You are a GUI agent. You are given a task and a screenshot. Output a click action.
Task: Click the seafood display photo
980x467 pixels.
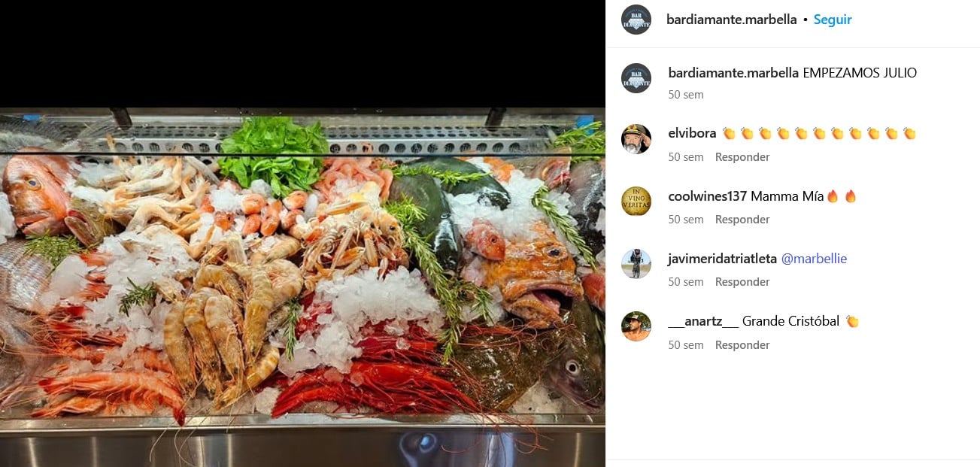[x=302, y=287]
